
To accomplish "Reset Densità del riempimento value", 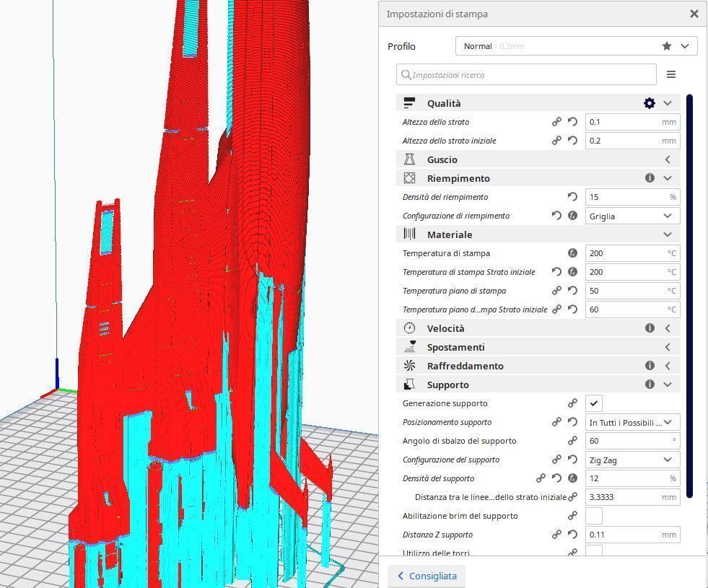I will (572, 197).
